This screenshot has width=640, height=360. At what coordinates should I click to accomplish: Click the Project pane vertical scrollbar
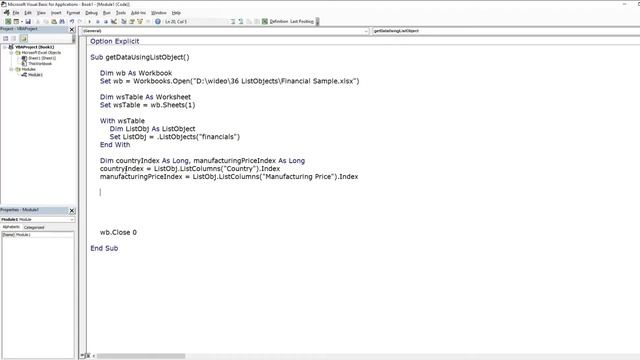click(x=73, y=39)
